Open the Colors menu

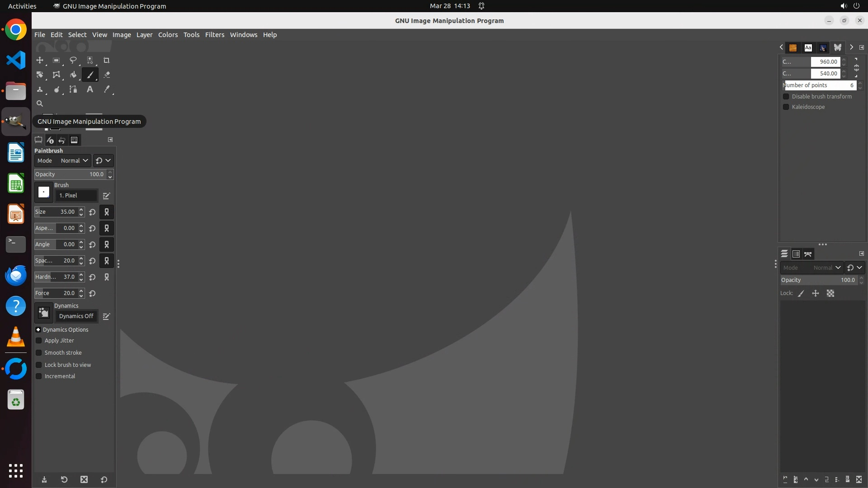pyautogui.click(x=168, y=35)
